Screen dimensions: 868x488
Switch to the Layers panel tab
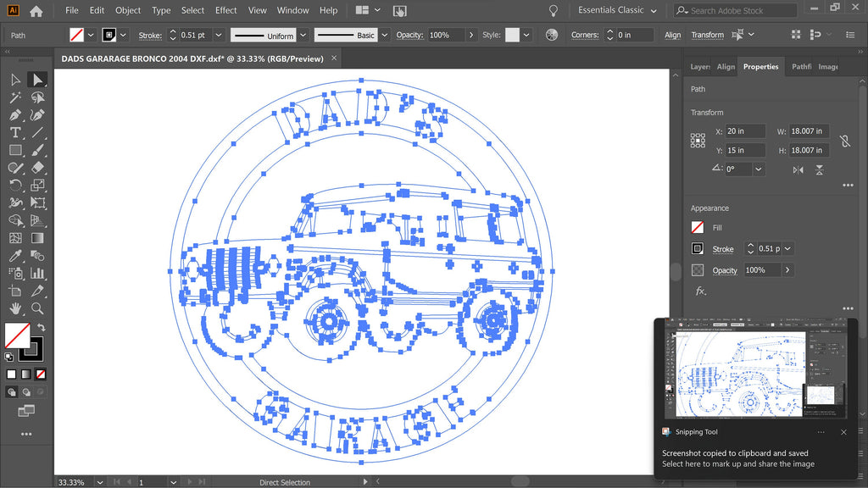pyautogui.click(x=700, y=66)
